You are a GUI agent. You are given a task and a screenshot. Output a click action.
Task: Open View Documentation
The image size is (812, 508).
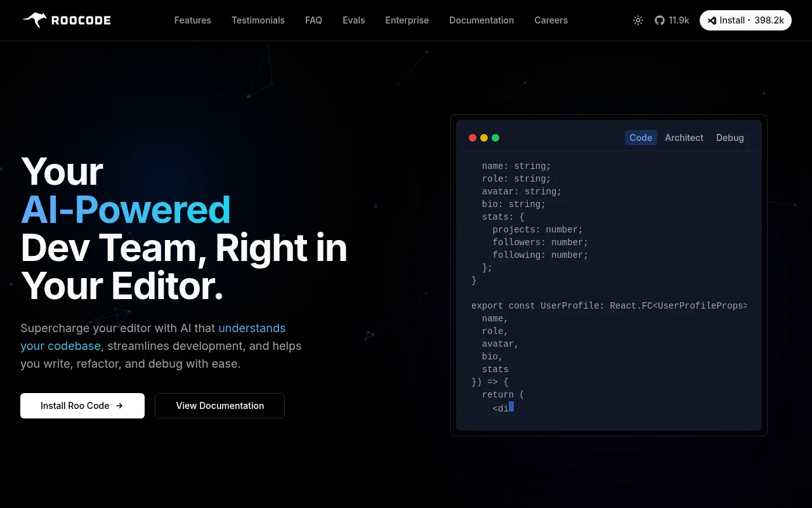tap(219, 405)
